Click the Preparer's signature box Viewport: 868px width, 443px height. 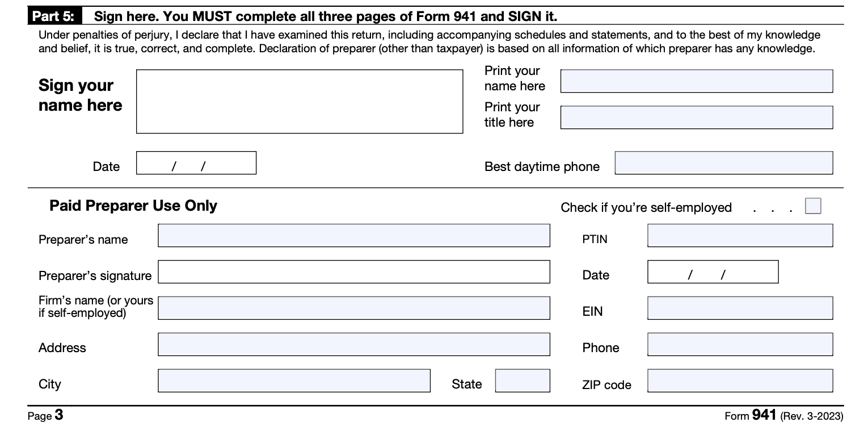[x=353, y=272]
